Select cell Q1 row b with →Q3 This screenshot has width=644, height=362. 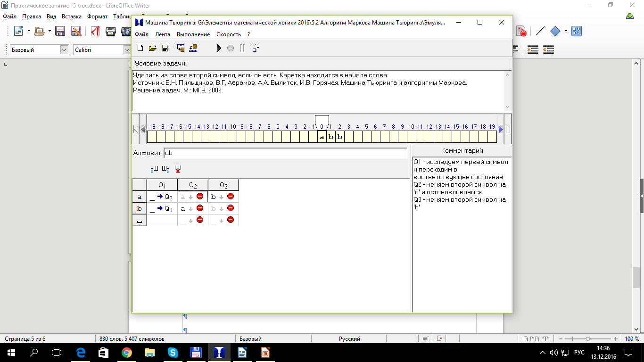[x=162, y=208]
